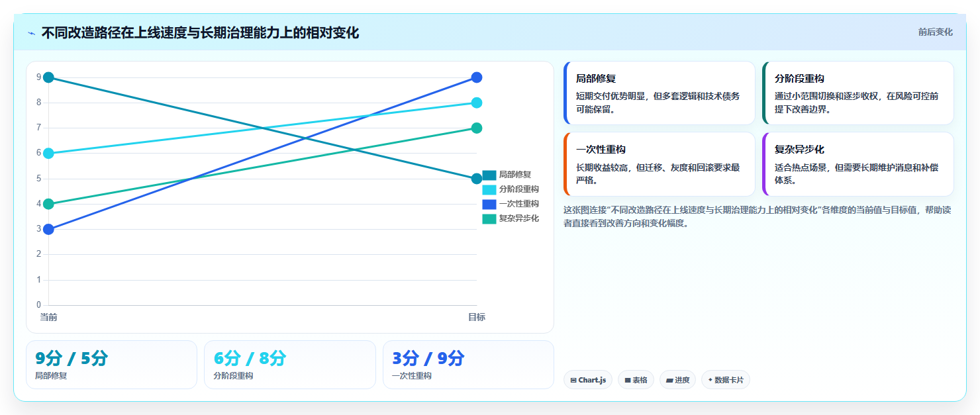Click 一次性重构 legend label text
The width and height of the screenshot is (980, 415).
519,204
